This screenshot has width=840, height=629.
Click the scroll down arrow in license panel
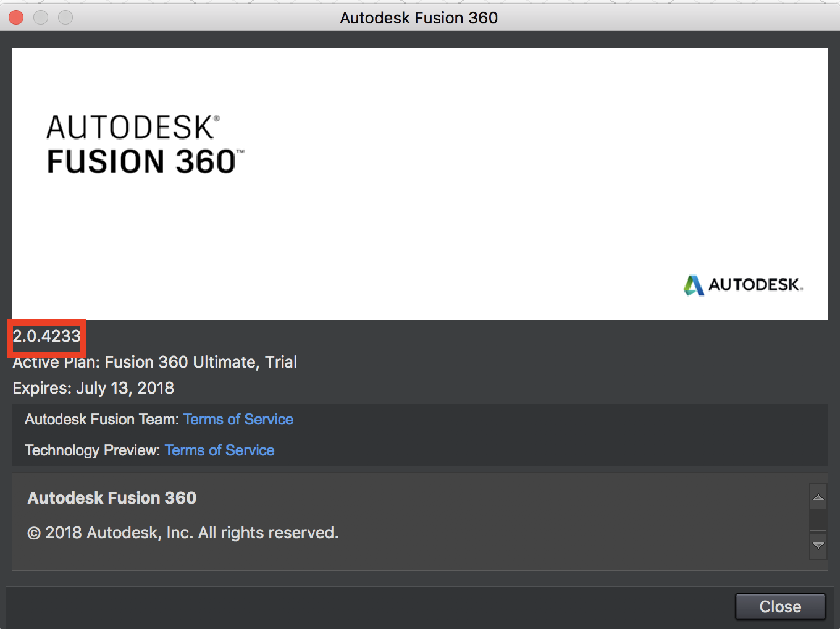coord(818,546)
